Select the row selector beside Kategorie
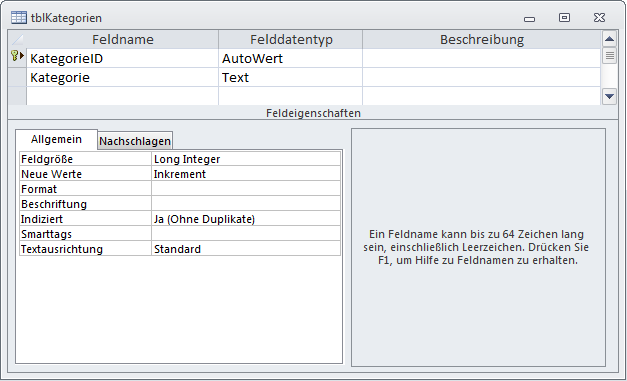627x381 pixels. click(17, 77)
